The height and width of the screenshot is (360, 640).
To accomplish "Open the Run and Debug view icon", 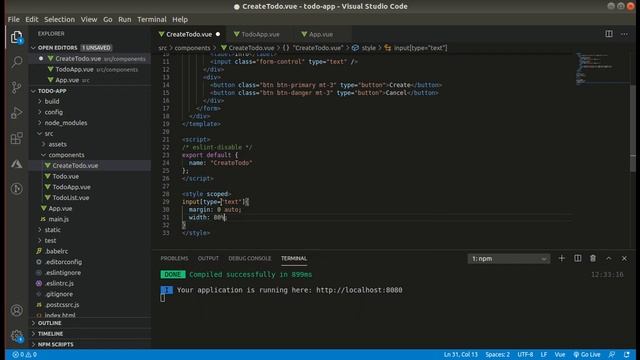I will 16,113.
